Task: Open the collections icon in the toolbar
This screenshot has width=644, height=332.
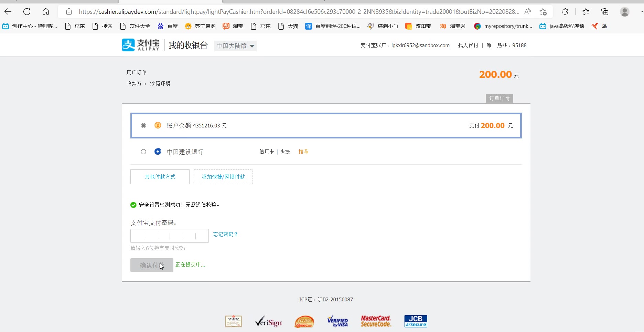Action: [605, 12]
